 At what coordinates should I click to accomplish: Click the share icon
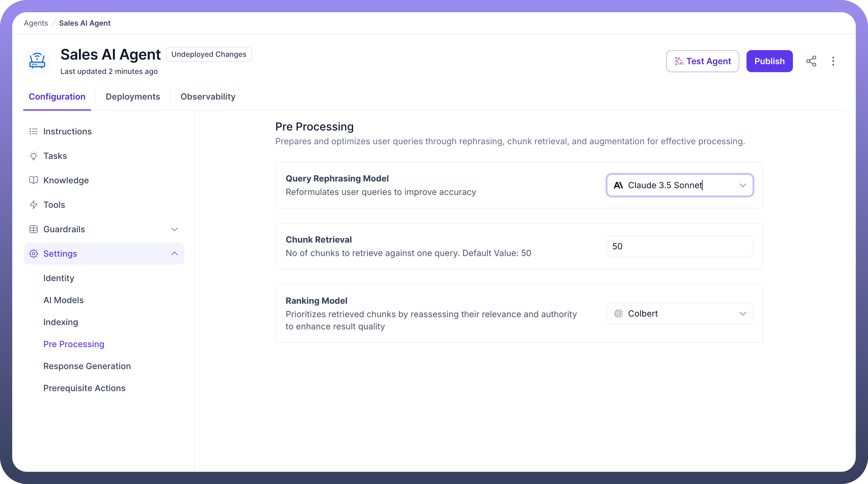tap(811, 61)
